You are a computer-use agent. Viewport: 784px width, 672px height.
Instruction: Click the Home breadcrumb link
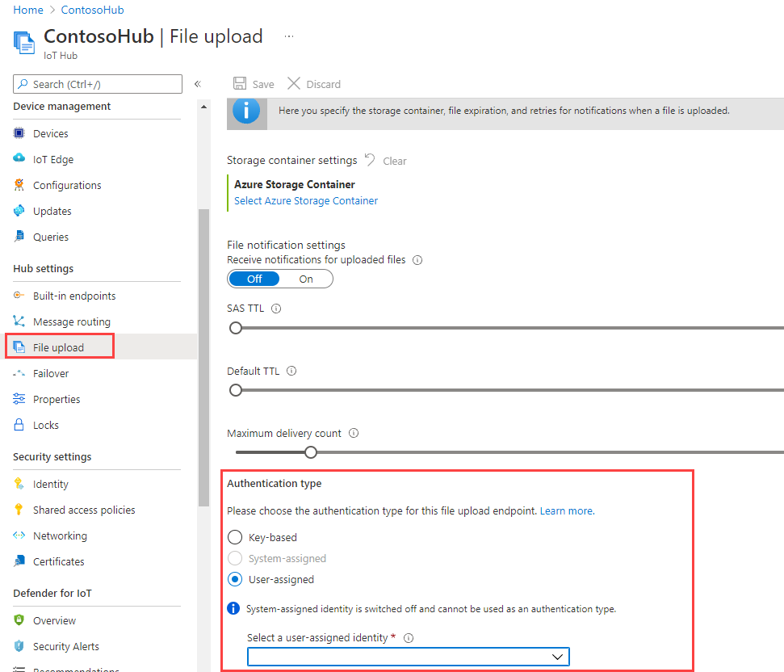28,10
